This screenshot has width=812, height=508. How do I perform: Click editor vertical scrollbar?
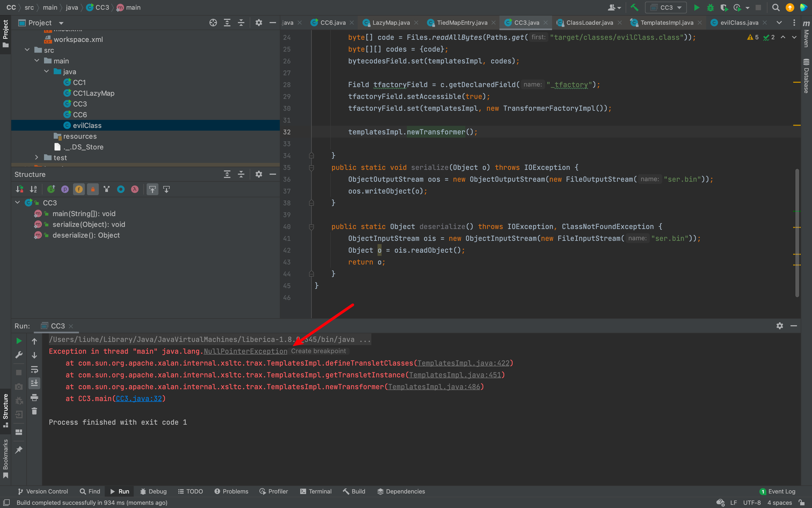coord(797,232)
